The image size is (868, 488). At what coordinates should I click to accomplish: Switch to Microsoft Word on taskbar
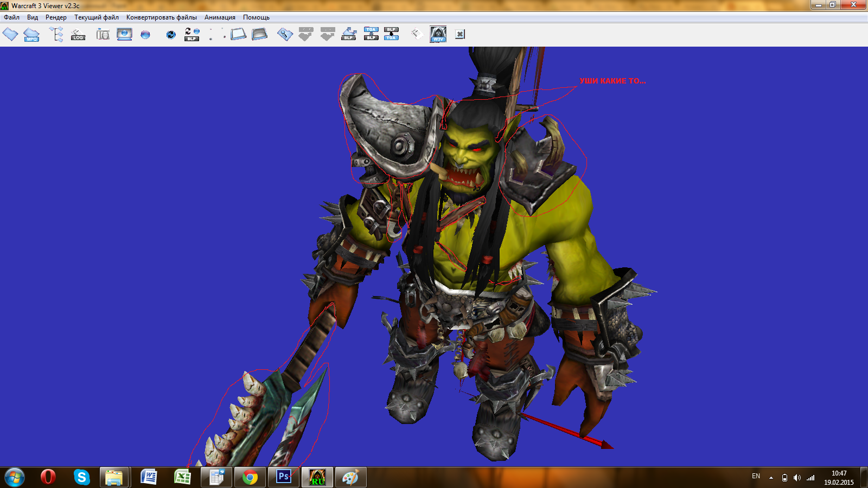click(x=149, y=477)
